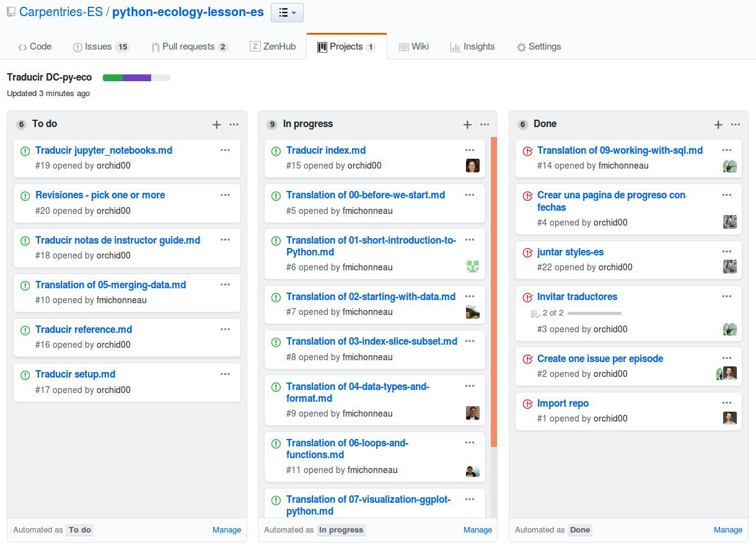Screen dimensions: 756x553
Task: Open the list-view dropdown button in header
Action: (287, 12)
